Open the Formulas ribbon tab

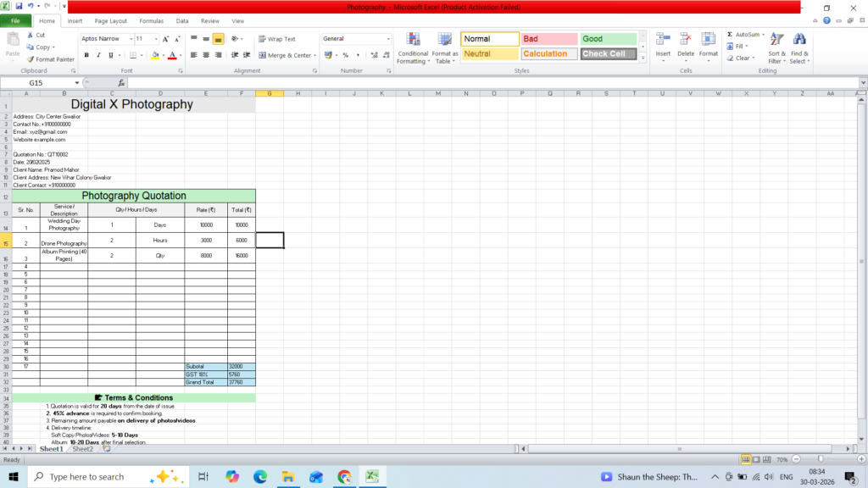tap(151, 21)
